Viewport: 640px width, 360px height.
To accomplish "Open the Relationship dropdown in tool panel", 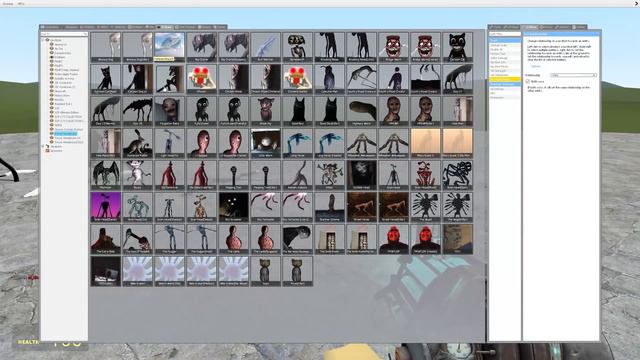I will (x=573, y=75).
